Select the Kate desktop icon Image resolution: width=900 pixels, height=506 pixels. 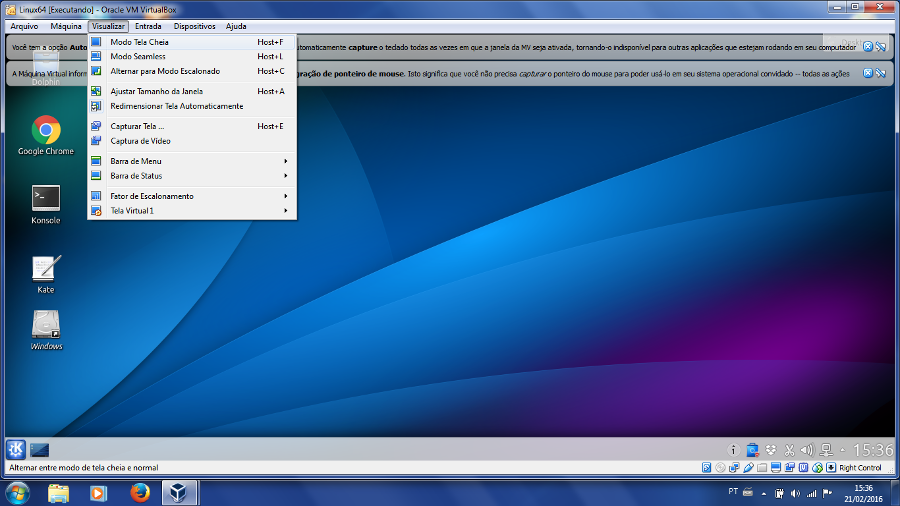[x=46, y=274]
